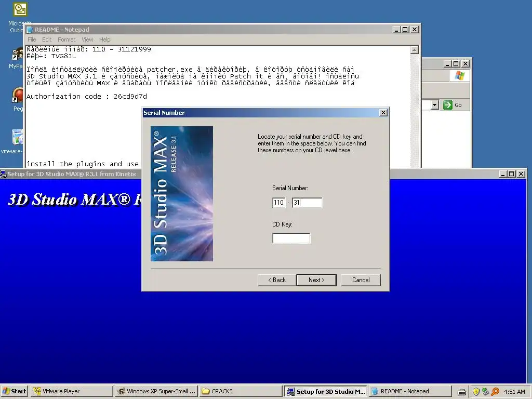Select Setup for 3D Studio taskbar button

coord(326,391)
